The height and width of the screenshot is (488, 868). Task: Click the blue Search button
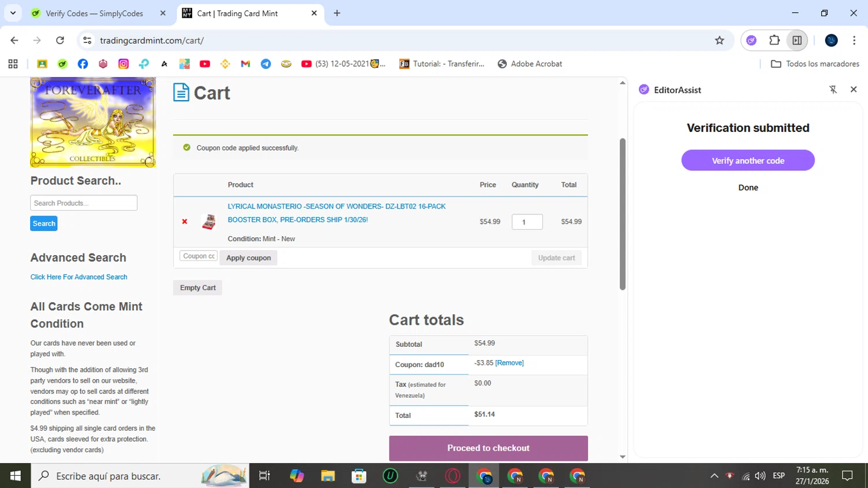[x=44, y=223]
